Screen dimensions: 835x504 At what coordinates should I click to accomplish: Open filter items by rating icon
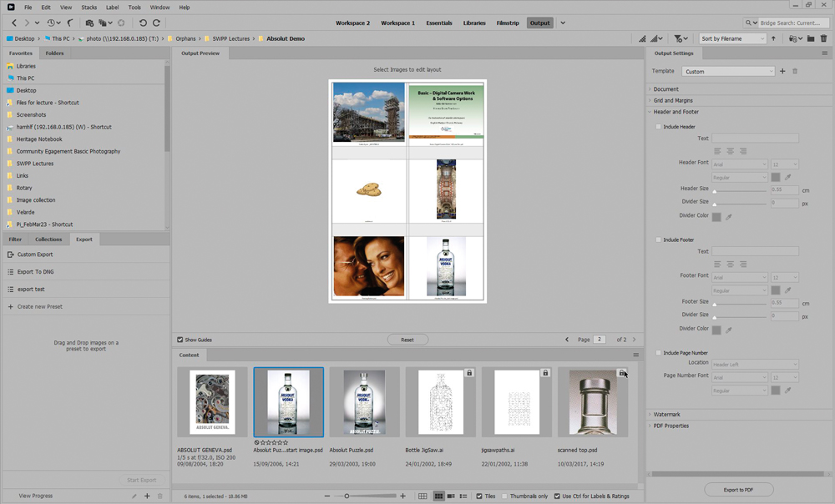tap(681, 39)
